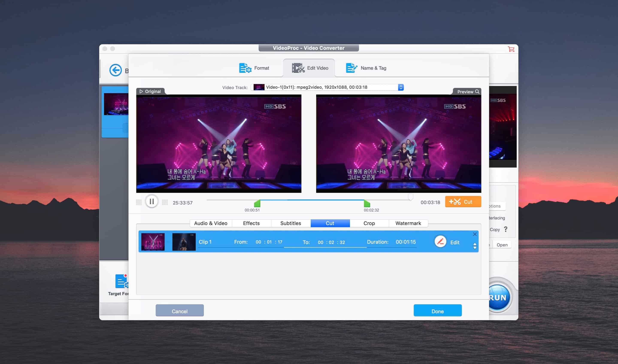The image size is (618, 364).
Task: Click the Edit label on Clip 1
Action: [x=455, y=242]
